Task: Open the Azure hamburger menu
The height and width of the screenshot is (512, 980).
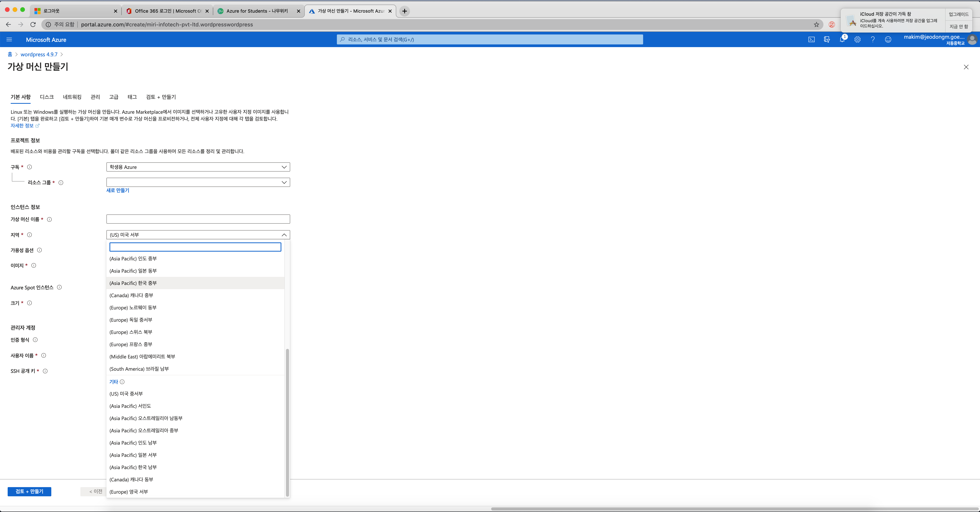Action: pos(10,40)
